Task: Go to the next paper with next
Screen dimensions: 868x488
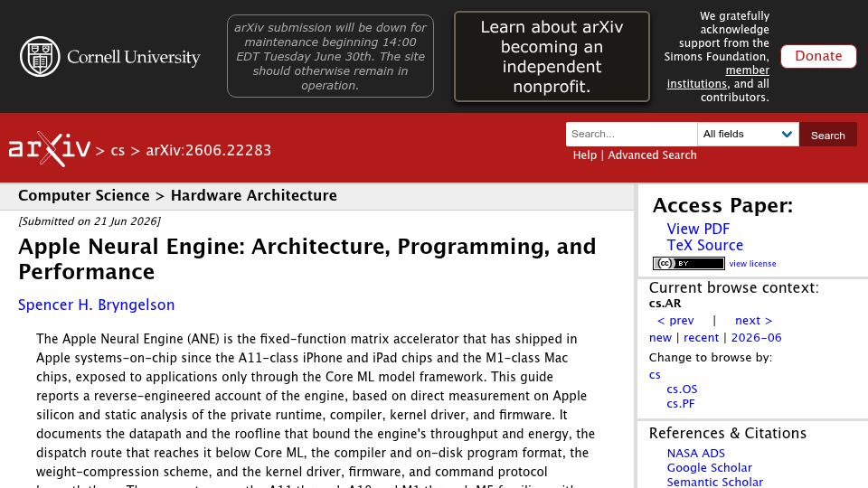Action: tap(753, 320)
